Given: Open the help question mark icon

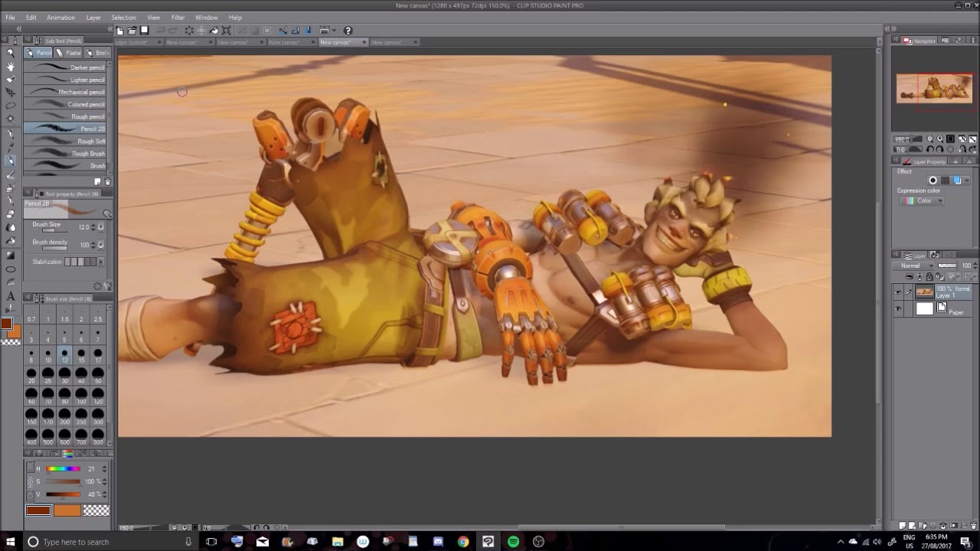Looking at the screenshot, I should 348,31.
